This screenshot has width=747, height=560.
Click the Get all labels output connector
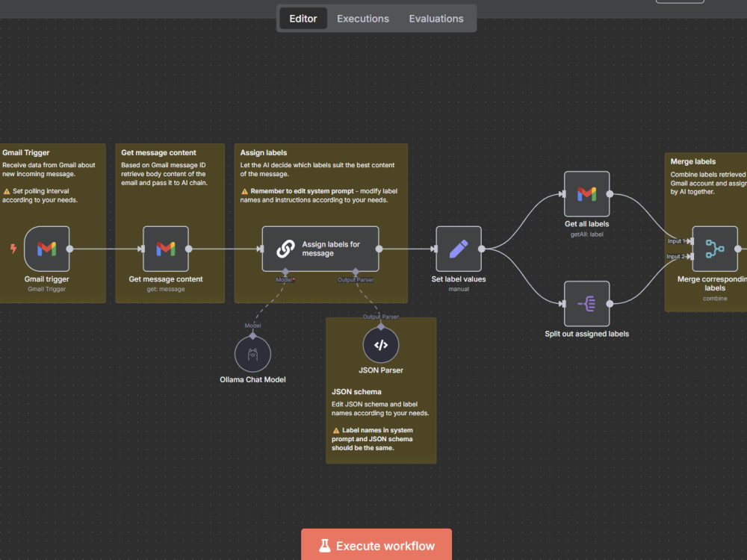click(x=610, y=194)
